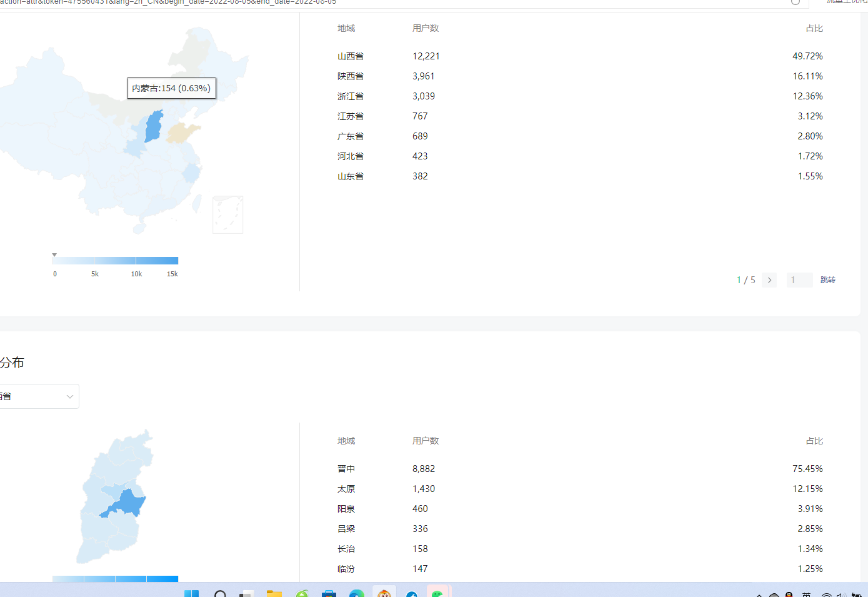The image size is (868, 597).
Task: Click user count value 3,039
Action: (x=424, y=96)
